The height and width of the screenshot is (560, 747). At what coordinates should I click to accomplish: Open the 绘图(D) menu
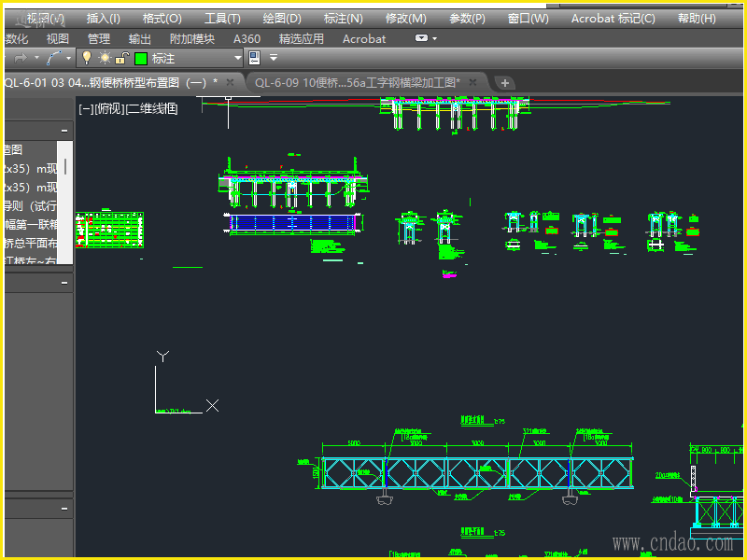coord(282,19)
